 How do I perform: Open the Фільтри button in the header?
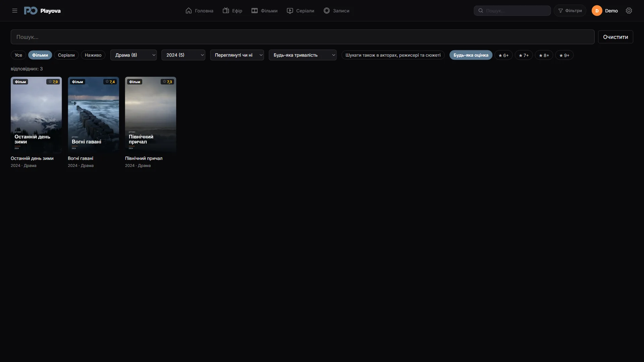(x=570, y=11)
